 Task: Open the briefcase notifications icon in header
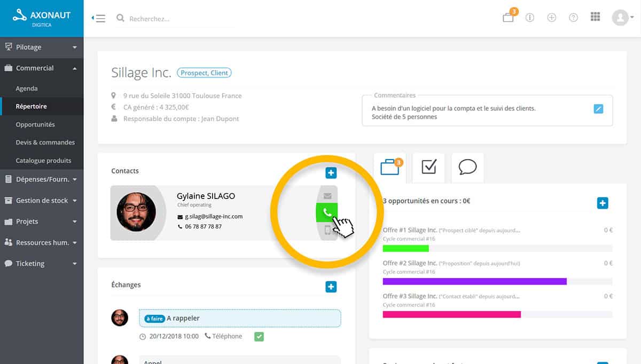click(508, 18)
